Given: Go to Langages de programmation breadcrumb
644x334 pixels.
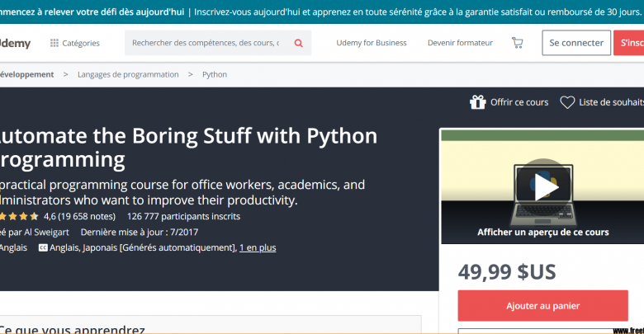Looking at the screenshot, I should pos(128,74).
